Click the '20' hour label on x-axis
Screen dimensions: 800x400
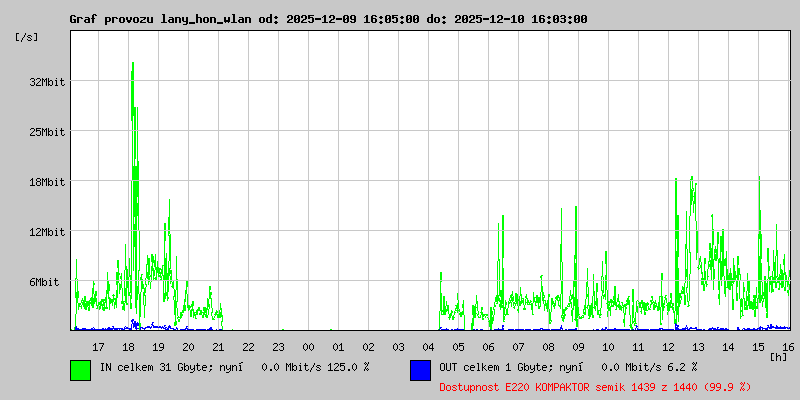pos(188,347)
